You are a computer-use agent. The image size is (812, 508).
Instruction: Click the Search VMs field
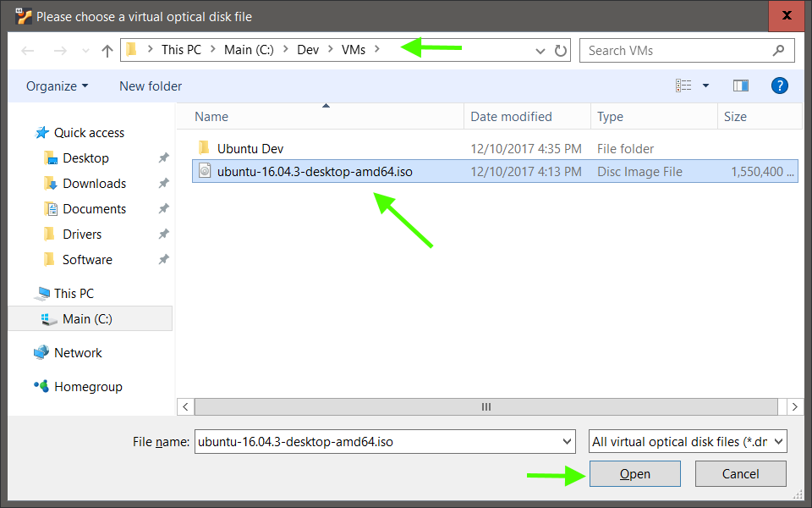[x=687, y=50]
